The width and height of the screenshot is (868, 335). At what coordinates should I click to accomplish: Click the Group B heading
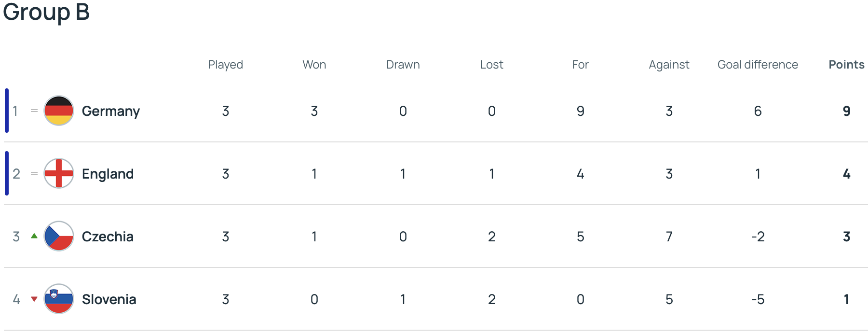pos(46,12)
